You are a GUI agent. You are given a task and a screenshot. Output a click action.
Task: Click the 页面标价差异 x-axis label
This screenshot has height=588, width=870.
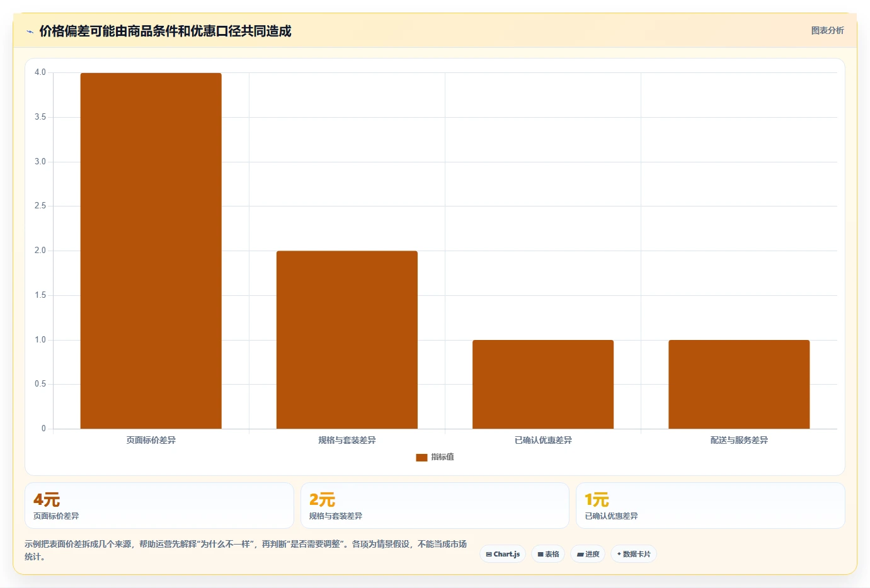point(151,440)
